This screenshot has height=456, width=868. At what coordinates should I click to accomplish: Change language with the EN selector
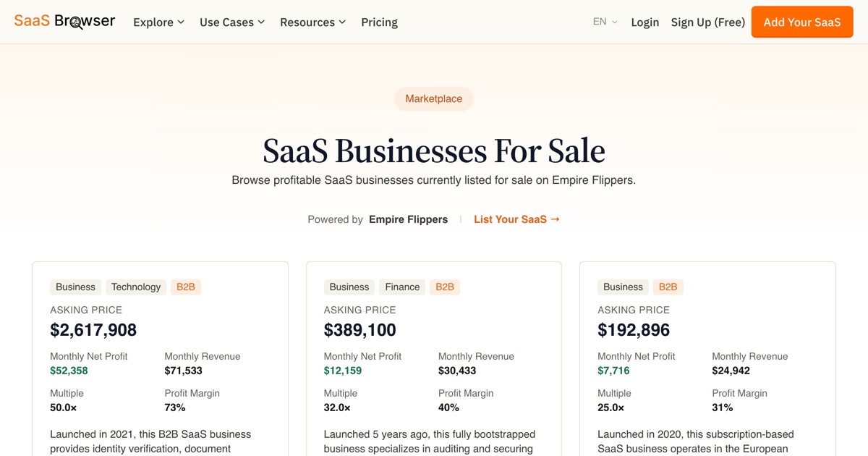pyautogui.click(x=605, y=22)
